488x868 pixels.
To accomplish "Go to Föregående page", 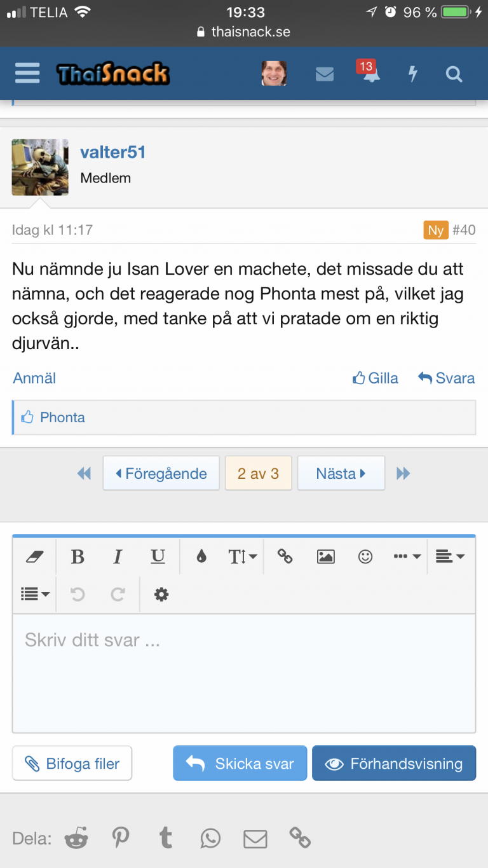I will 161,473.
